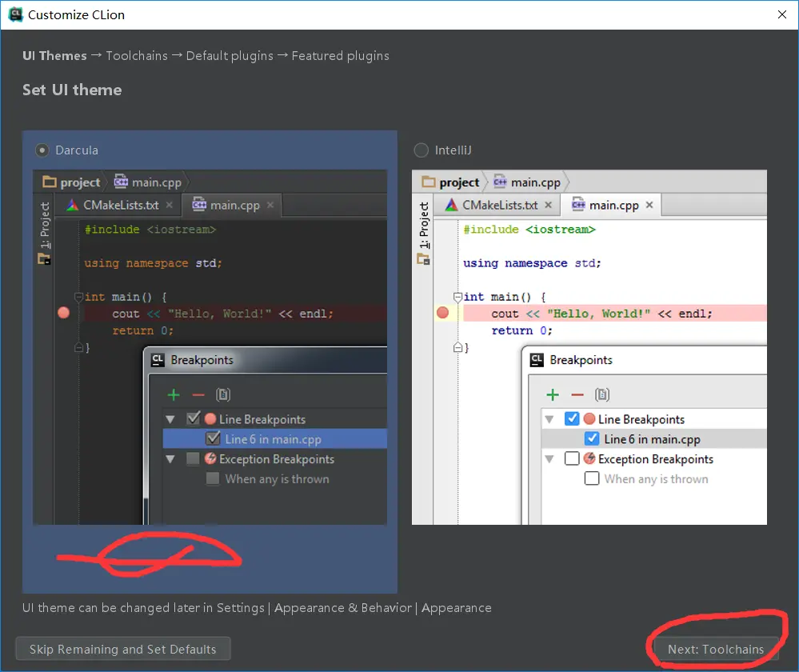Fold main function gutter marker, Darcula preview
The width and height of the screenshot is (799, 672).
(78, 297)
